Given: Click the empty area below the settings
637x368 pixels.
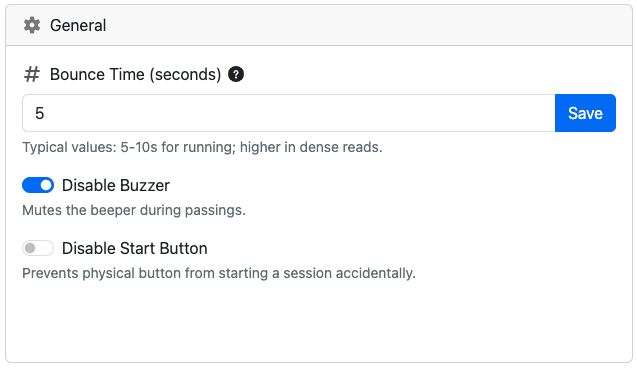Looking at the screenshot, I should tap(319, 323).
